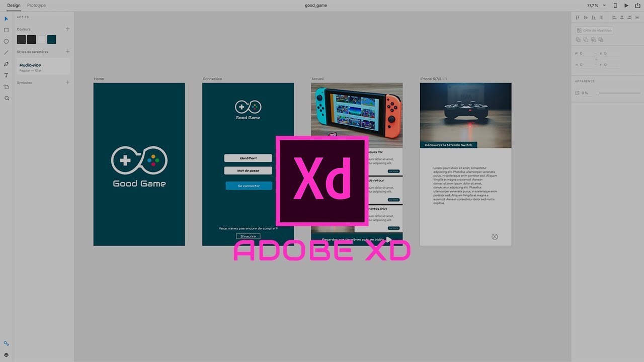Select the Connexion artboard title
Screen dimensions: 644x362
(x=212, y=79)
